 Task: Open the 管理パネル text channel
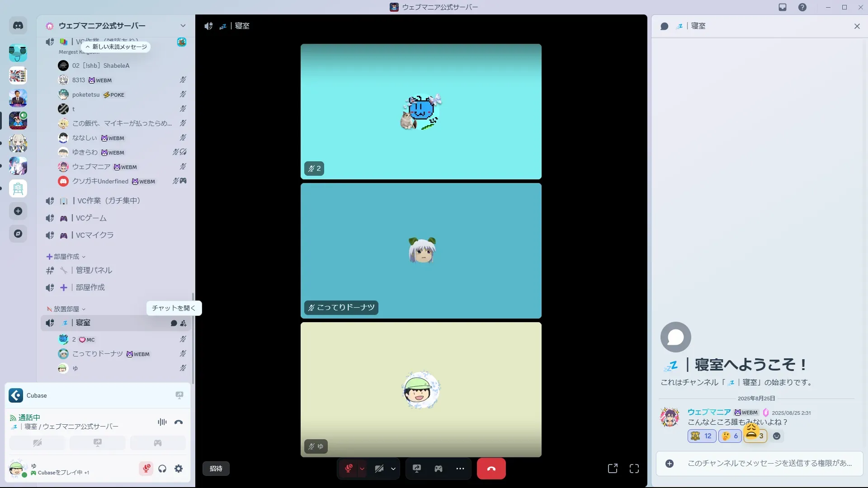tap(94, 270)
